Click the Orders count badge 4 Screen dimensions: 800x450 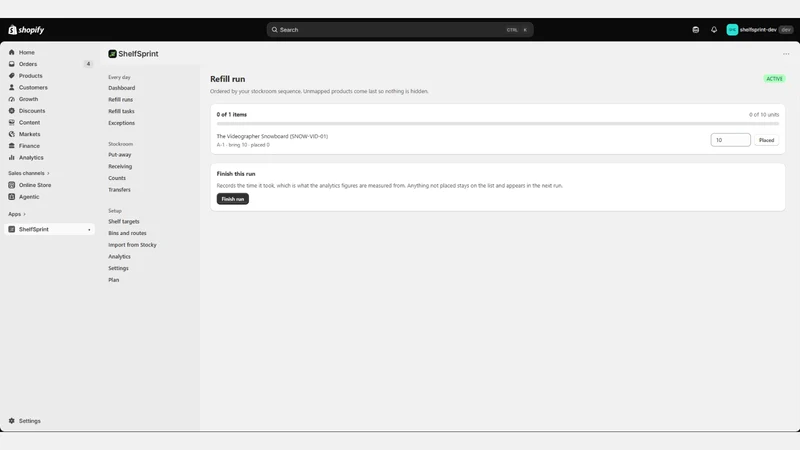pyautogui.click(x=88, y=64)
